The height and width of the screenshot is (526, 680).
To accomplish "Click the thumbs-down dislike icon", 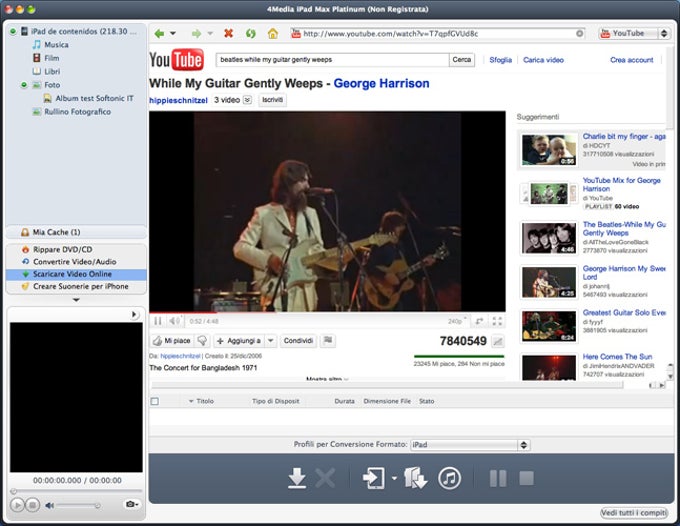I will [202, 341].
